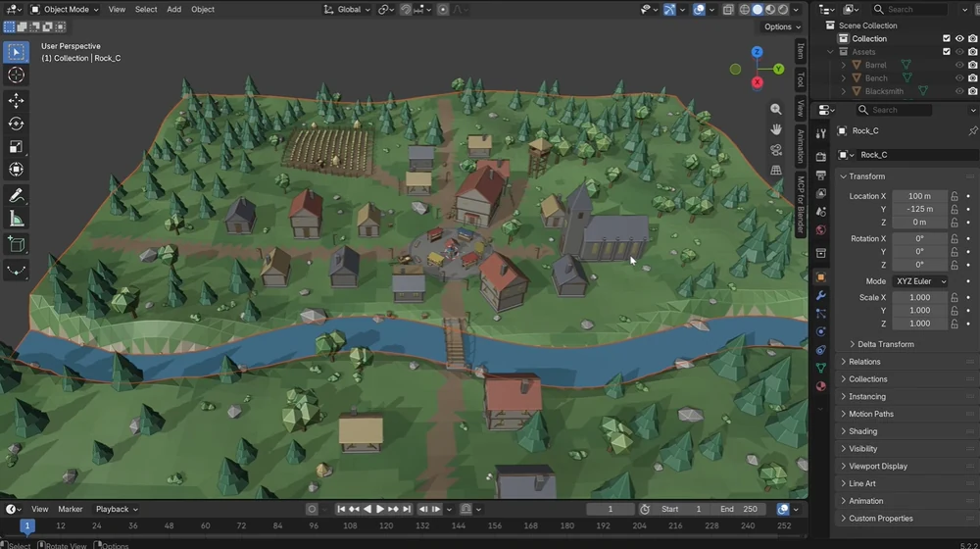Expand the Visibility panel
980x549 pixels.
point(905,449)
